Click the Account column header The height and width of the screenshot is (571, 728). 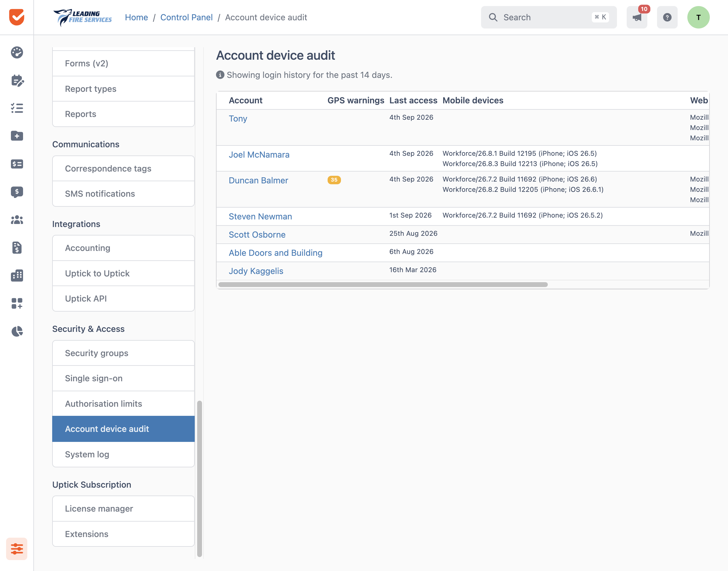point(246,100)
